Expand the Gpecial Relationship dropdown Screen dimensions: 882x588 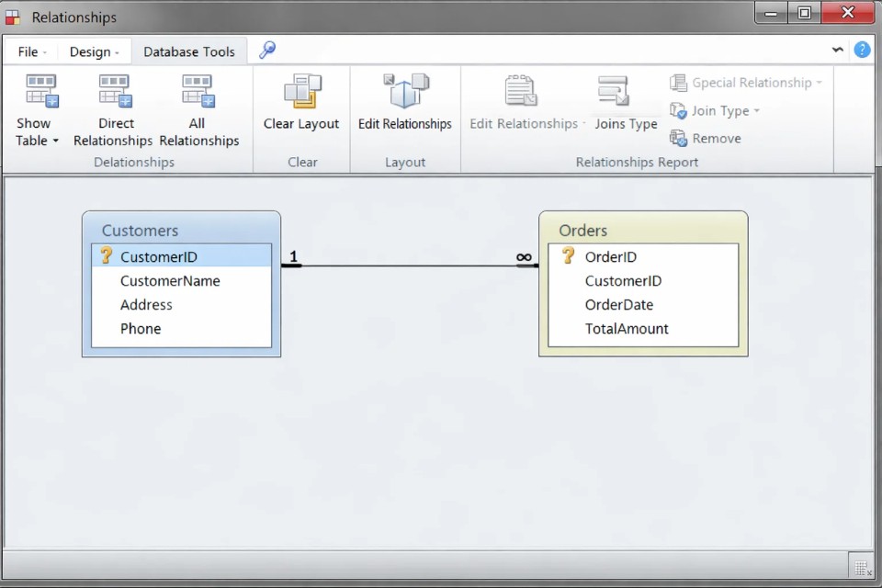[x=819, y=83]
